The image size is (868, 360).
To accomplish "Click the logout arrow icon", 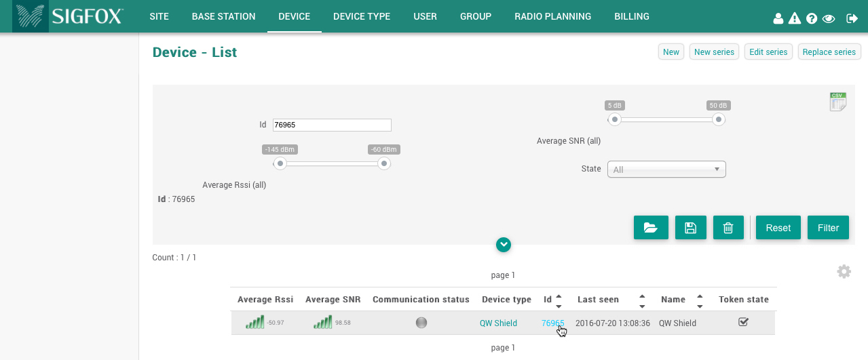I will click(852, 18).
